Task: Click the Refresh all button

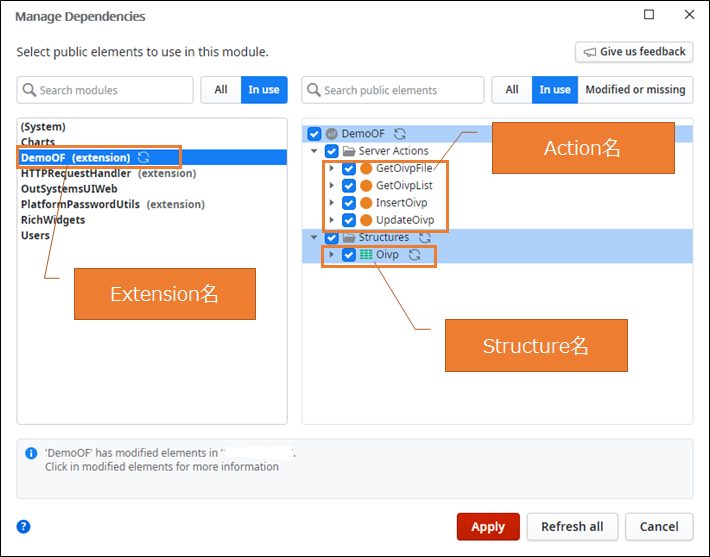Action: tap(572, 527)
